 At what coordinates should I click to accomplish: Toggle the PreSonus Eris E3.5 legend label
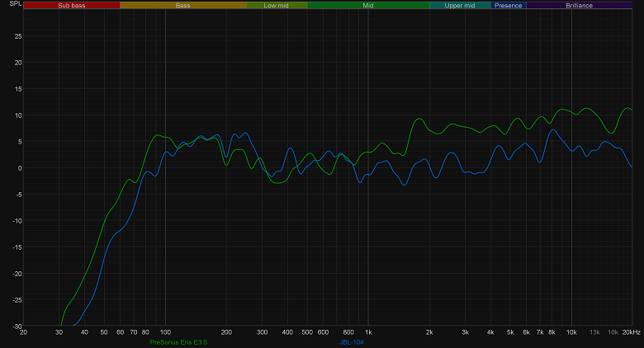pyautogui.click(x=178, y=342)
